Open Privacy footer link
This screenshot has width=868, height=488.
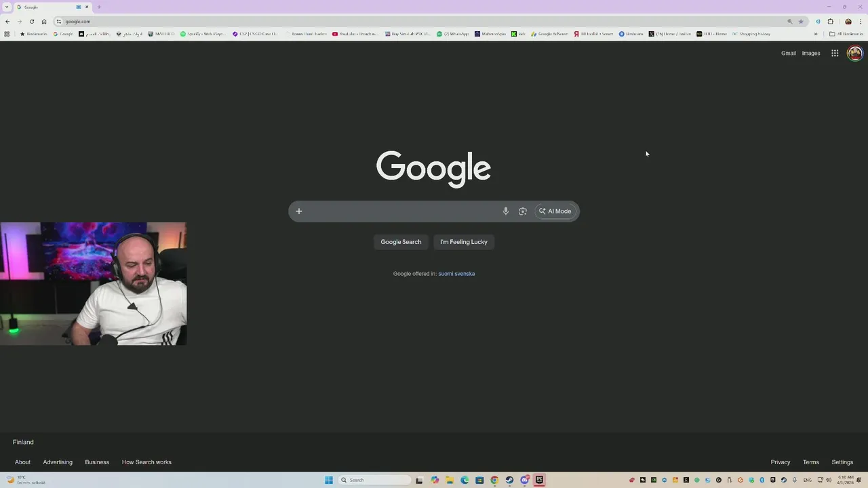781,462
